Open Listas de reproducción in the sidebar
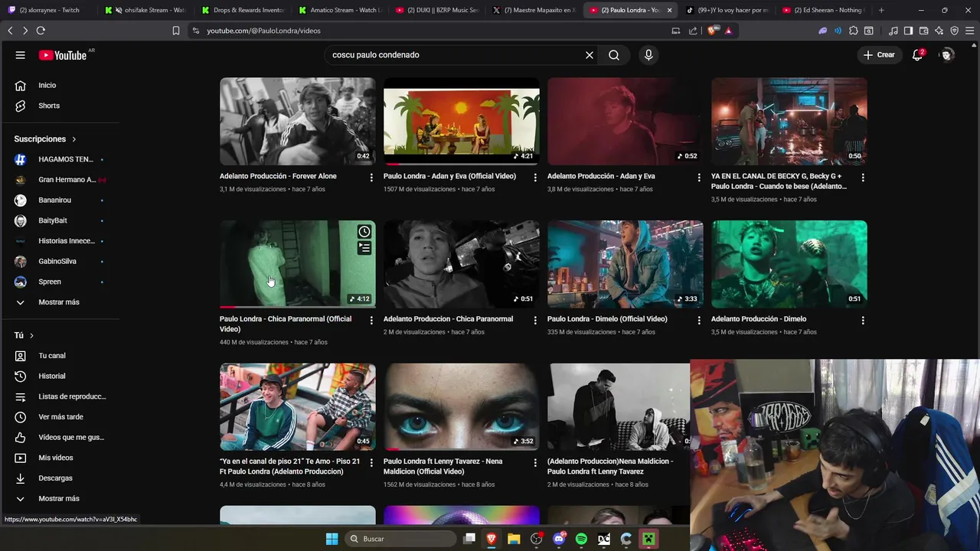 click(x=60, y=396)
